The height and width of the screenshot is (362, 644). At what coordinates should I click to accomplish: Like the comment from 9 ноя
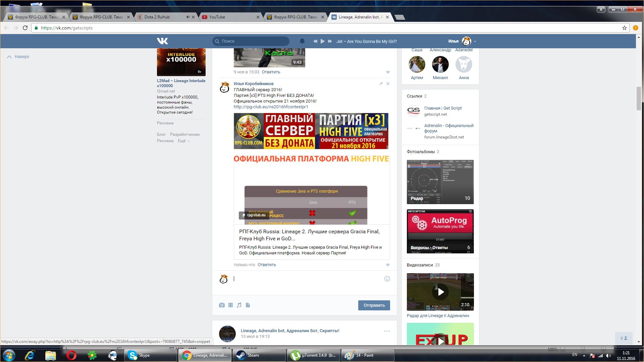[x=388, y=72]
